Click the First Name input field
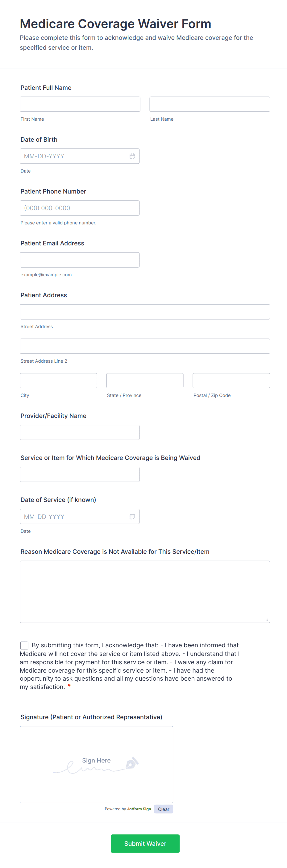Screen dimensions: 287x868 [80, 104]
